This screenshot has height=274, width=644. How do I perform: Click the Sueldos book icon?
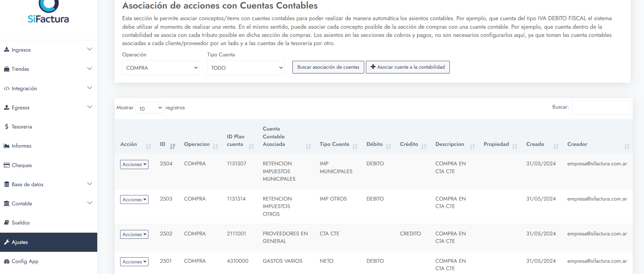tap(6, 222)
